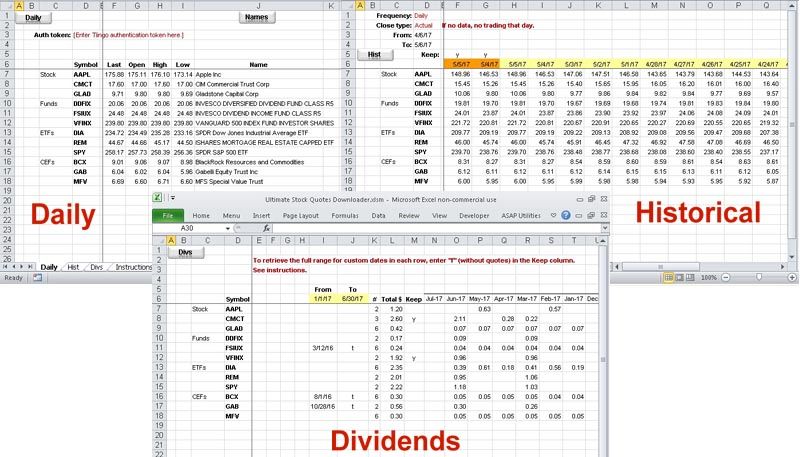Go to previous sheet with navigation arrow
Viewport: 800px width, 457px height.
(x=14, y=267)
